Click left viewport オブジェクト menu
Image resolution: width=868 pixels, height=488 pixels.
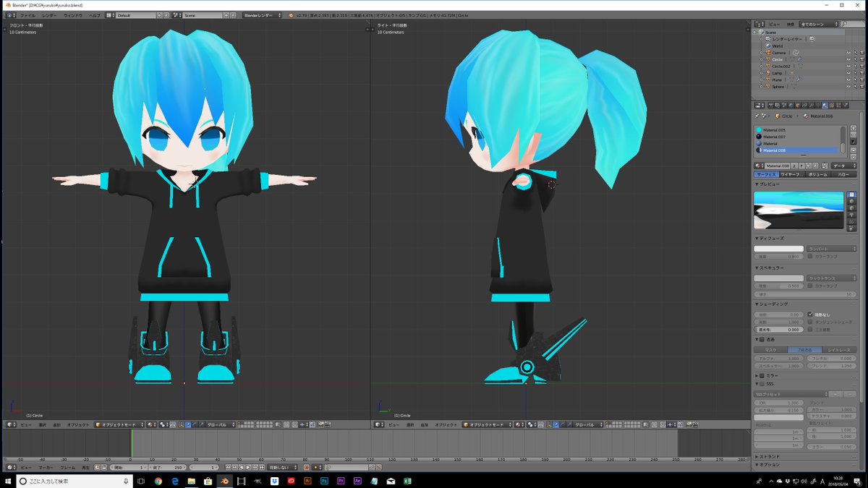pyautogui.click(x=78, y=424)
